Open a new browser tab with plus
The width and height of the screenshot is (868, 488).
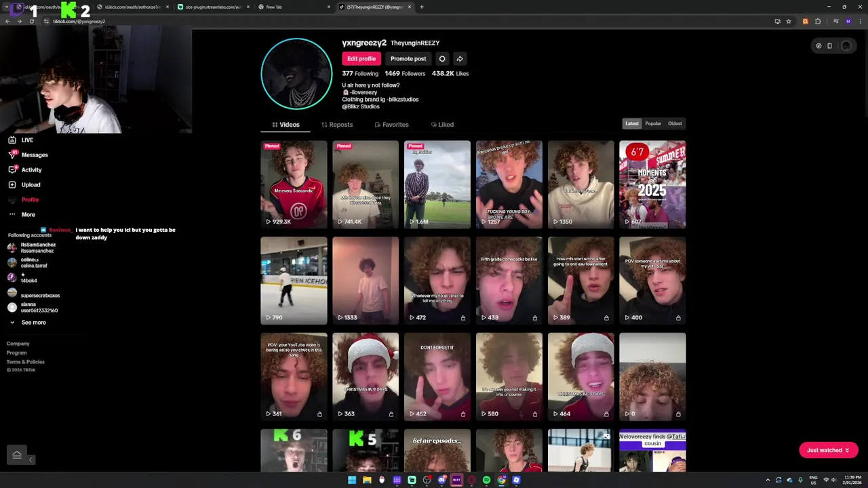(422, 7)
